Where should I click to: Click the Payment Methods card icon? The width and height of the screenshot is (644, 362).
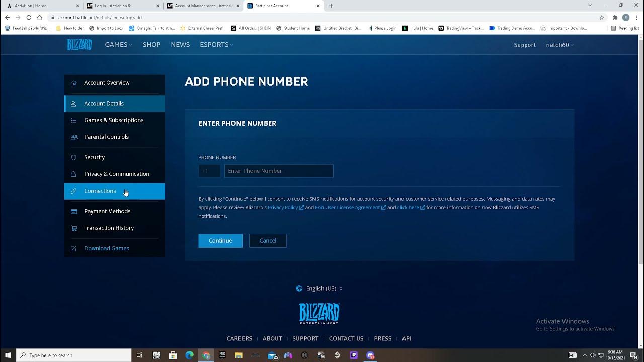pyautogui.click(x=74, y=211)
